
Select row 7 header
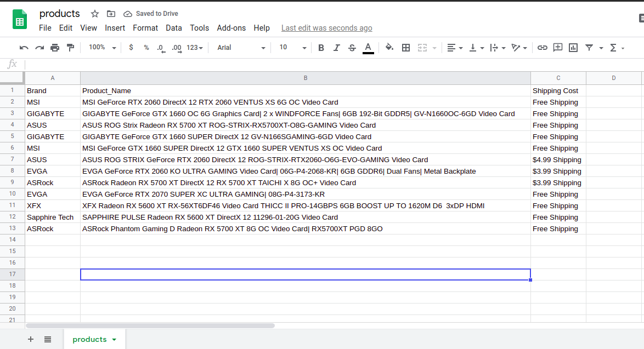[12, 159]
